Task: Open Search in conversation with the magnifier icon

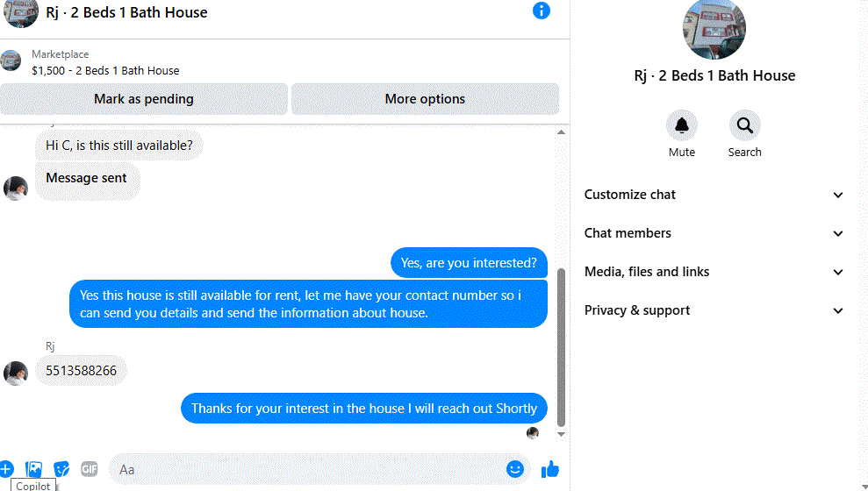Action: tap(744, 125)
